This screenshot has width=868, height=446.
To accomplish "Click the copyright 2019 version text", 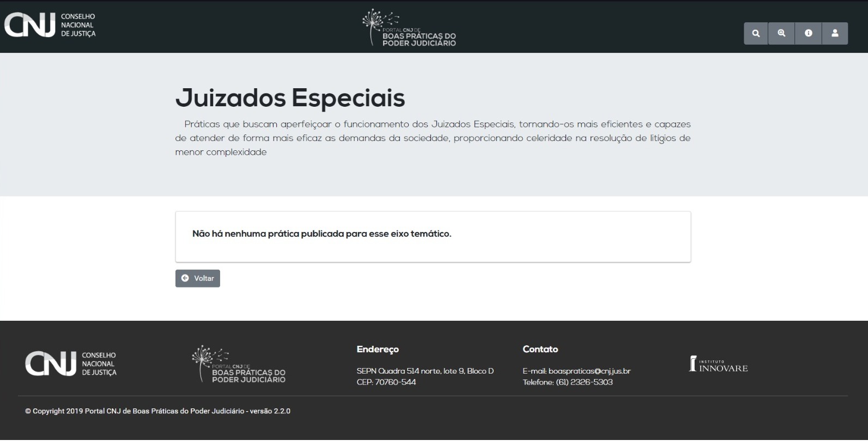I will (x=157, y=411).
